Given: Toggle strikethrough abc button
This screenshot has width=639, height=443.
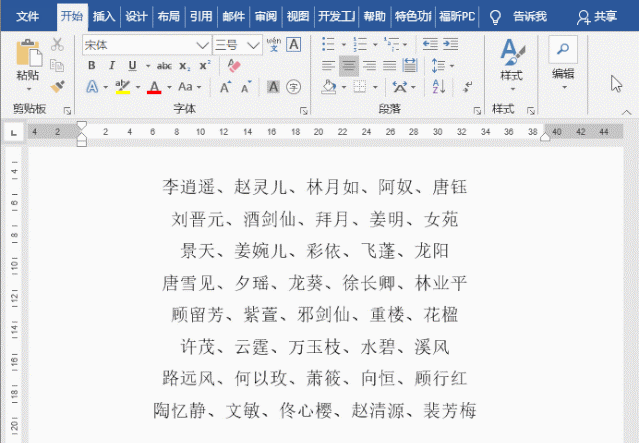Looking at the screenshot, I should click(164, 66).
